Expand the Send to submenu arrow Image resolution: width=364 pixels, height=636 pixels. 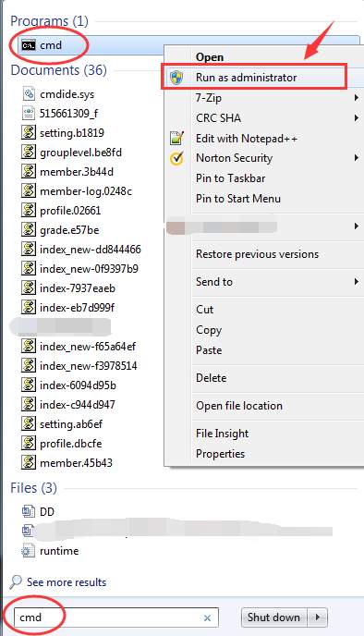click(356, 281)
